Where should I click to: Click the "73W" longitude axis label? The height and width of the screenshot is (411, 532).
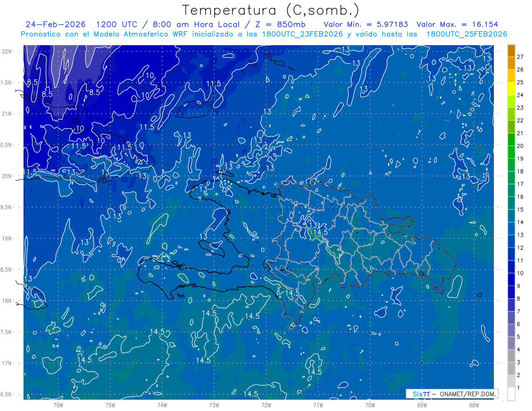pos(214,405)
